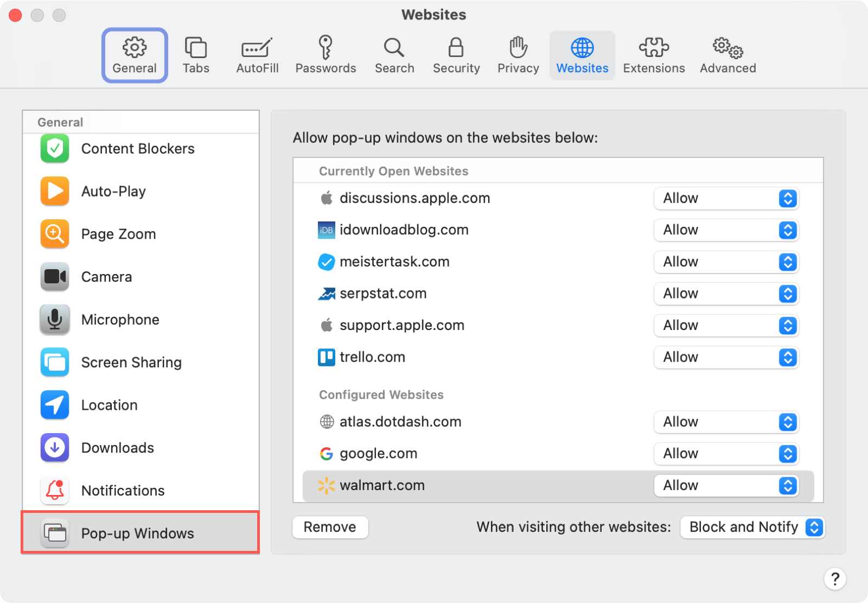Viewport: 868px width, 603px height.
Task: Open the AutoFill preferences tab
Action: (x=257, y=55)
